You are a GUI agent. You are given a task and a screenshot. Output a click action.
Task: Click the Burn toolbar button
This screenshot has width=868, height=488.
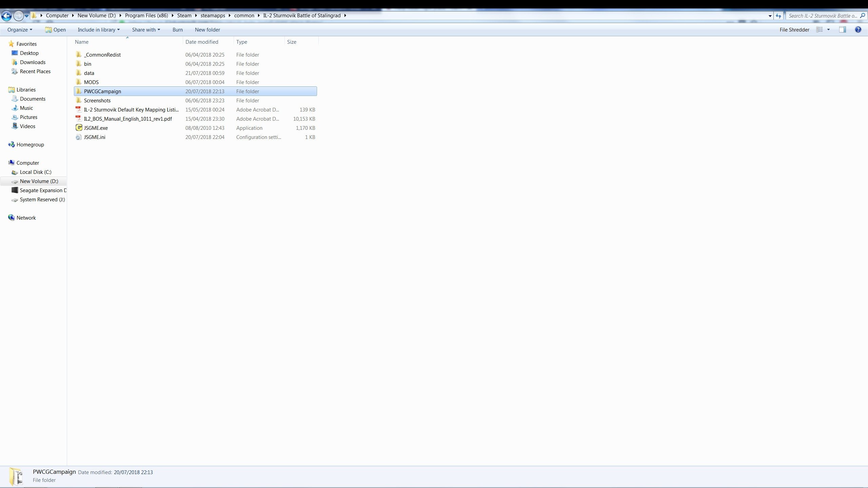point(177,29)
